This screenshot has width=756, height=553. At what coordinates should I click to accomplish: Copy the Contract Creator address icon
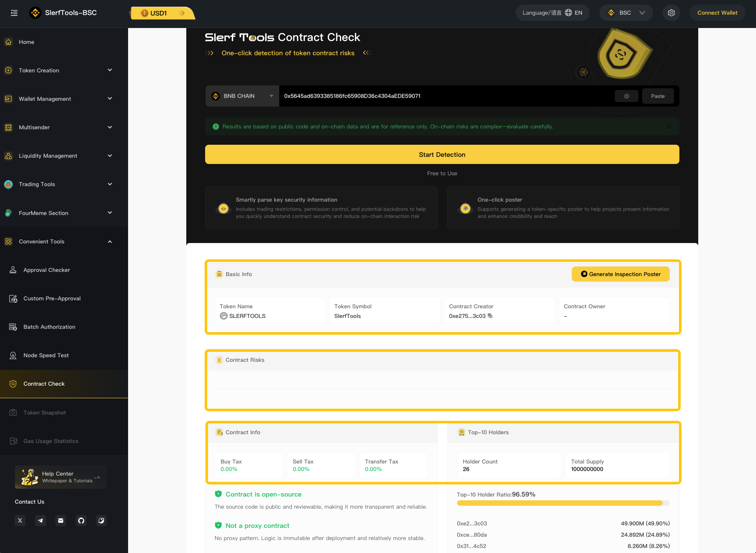point(490,316)
